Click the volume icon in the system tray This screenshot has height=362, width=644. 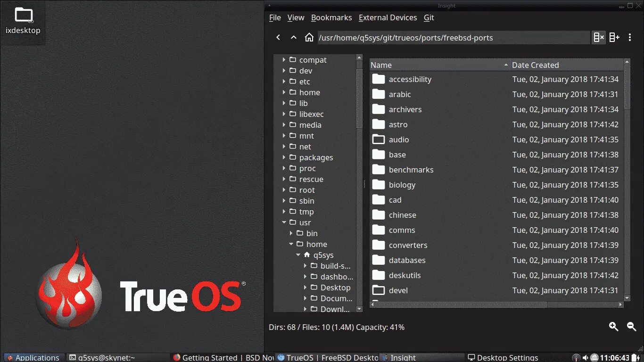click(585, 357)
